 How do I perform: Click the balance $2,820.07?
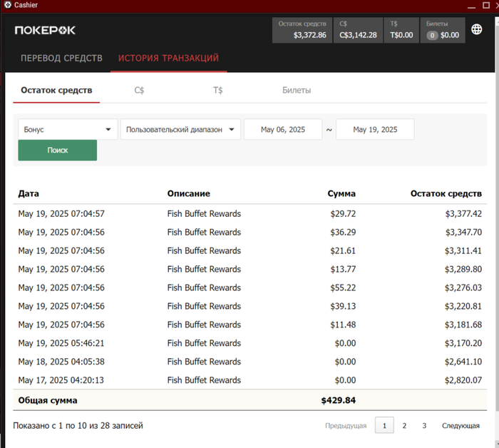click(x=463, y=380)
